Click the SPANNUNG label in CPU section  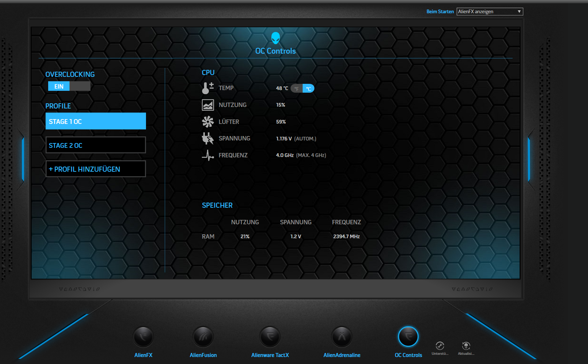234,138
